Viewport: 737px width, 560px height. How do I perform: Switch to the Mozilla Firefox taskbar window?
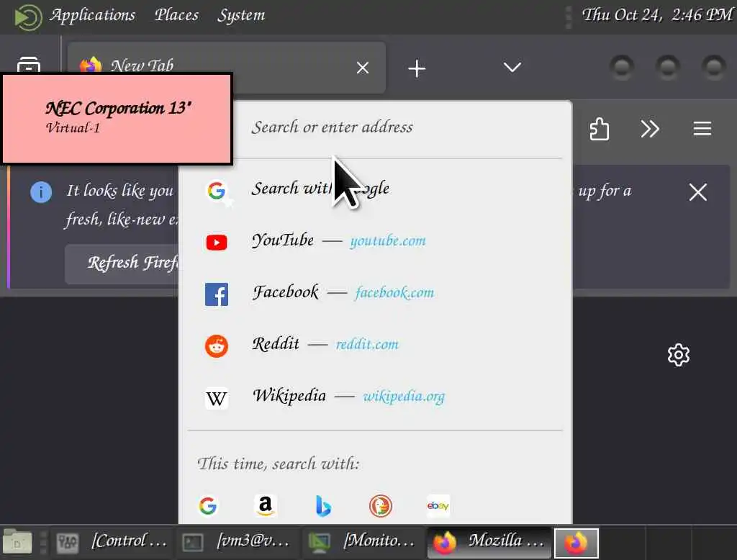489,542
